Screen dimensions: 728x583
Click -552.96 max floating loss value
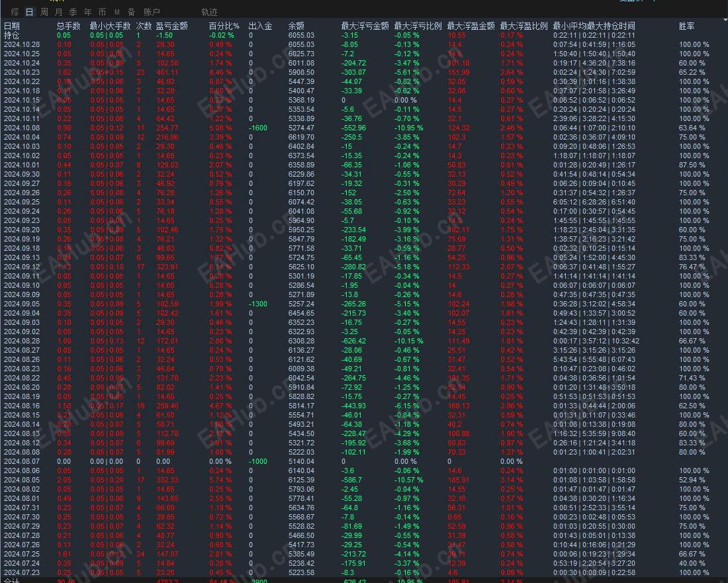coord(354,128)
